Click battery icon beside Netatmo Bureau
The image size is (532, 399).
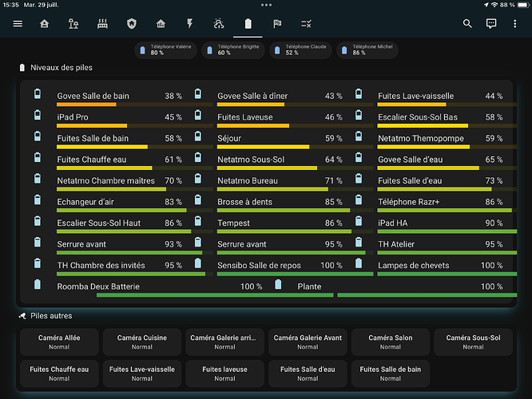pyautogui.click(x=198, y=178)
